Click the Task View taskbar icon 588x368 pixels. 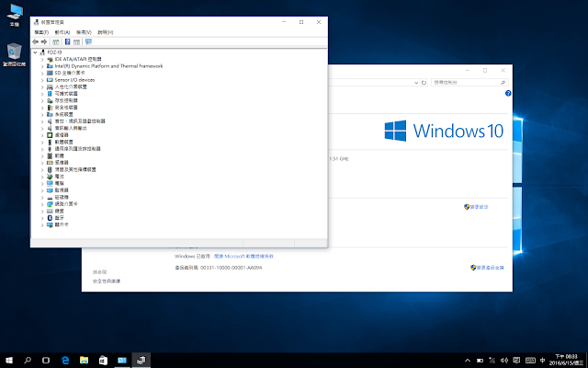pyautogui.click(x=46, y=361)
